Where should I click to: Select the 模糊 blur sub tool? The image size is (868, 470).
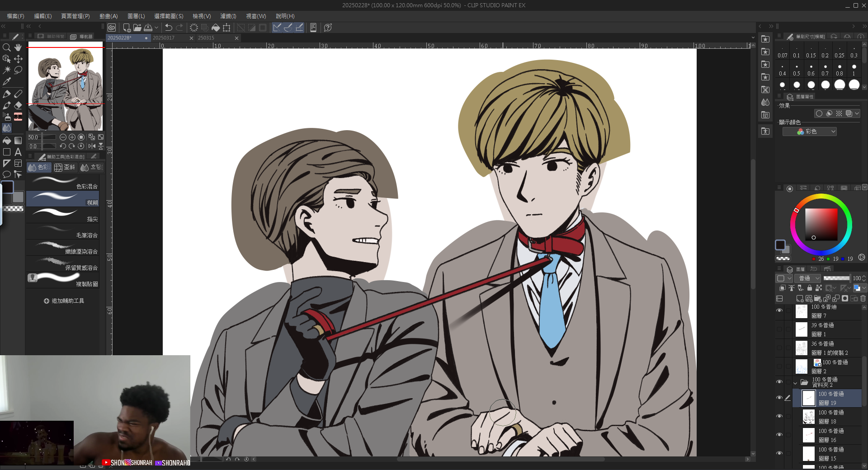63,198
